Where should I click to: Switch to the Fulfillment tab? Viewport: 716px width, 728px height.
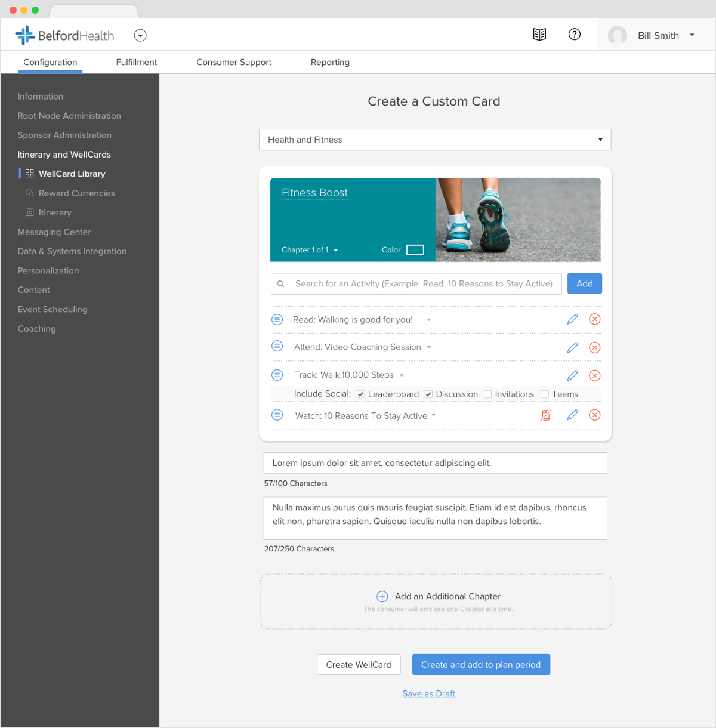pos(137,62)
